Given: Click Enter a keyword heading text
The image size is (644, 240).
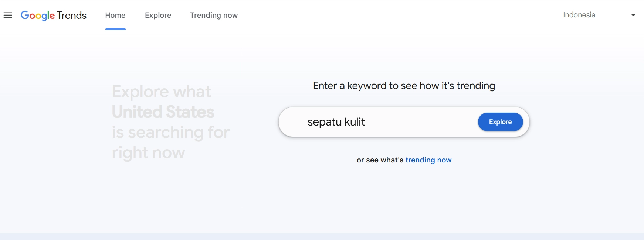Looking at the screenshot, I should [404, 85].
